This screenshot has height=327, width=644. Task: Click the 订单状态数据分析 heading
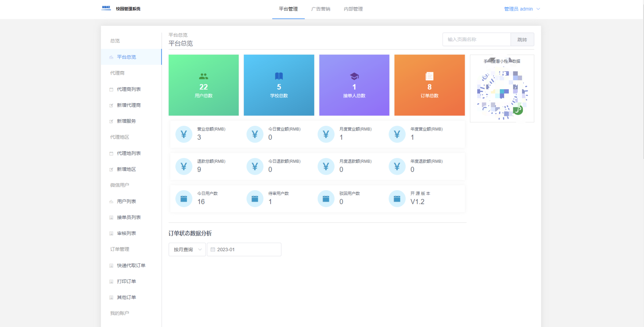pyautogui.click(x=190, y=234)
